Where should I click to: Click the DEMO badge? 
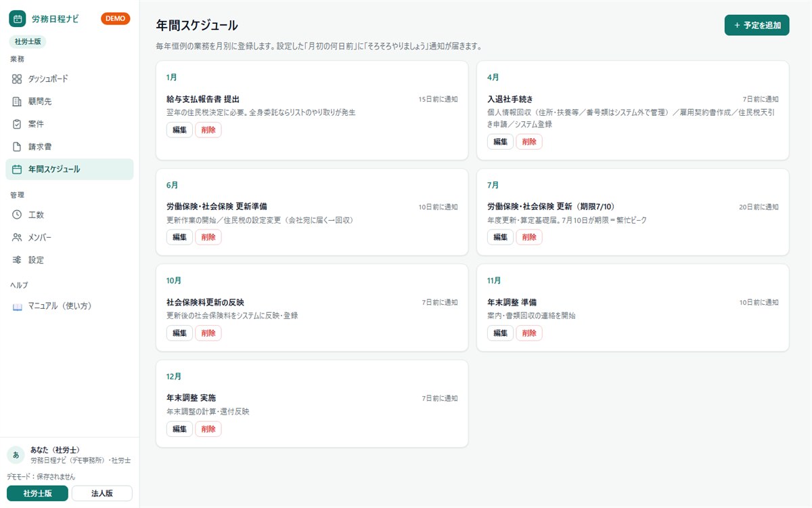[x=115, y=19]
